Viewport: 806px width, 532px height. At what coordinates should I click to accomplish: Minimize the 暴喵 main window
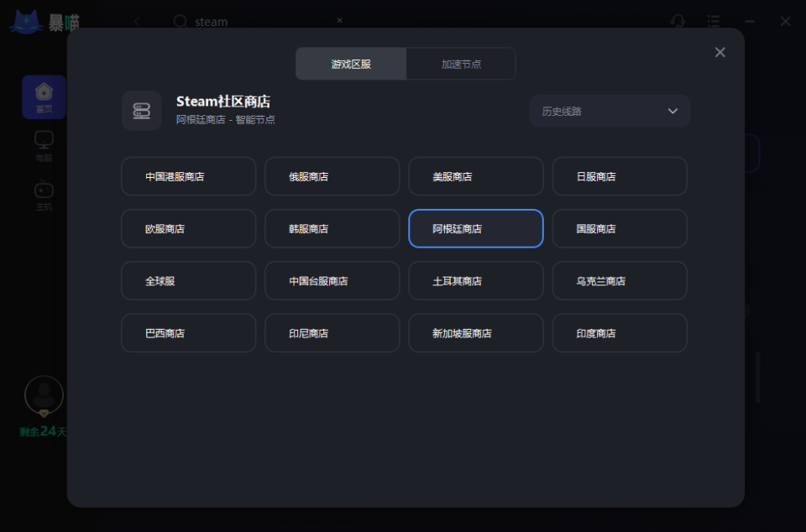[750, 21]
